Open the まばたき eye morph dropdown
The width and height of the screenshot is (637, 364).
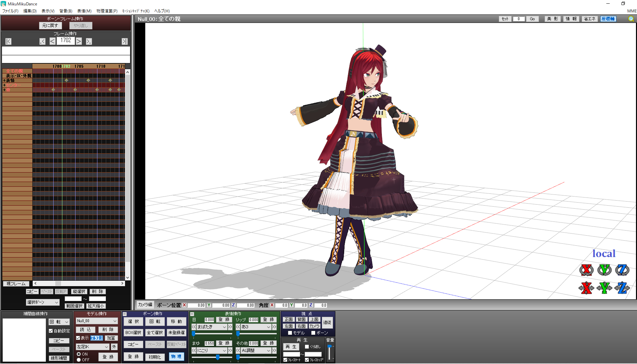click(x=212, y=327)
